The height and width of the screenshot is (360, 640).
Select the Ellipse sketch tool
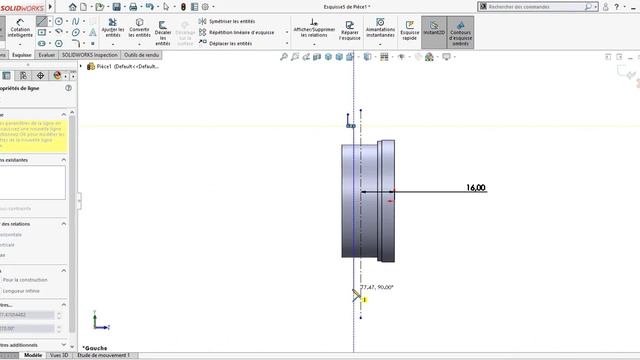[76, 32]
